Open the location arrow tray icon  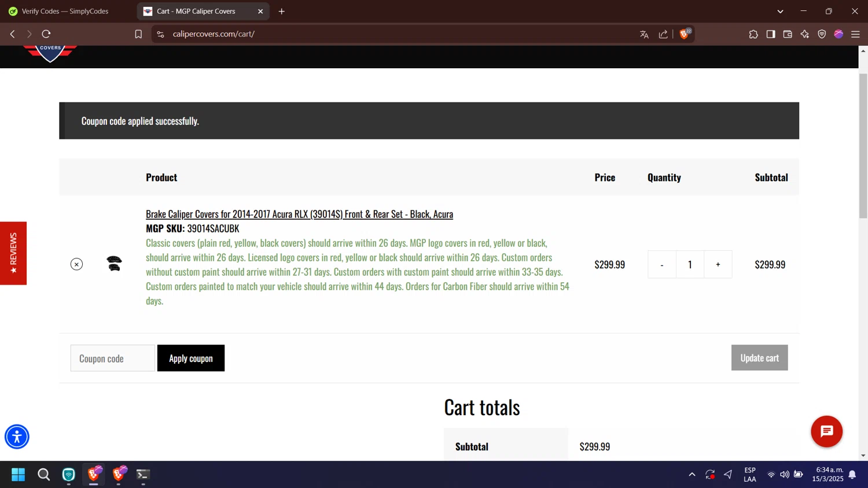[728, 475]
